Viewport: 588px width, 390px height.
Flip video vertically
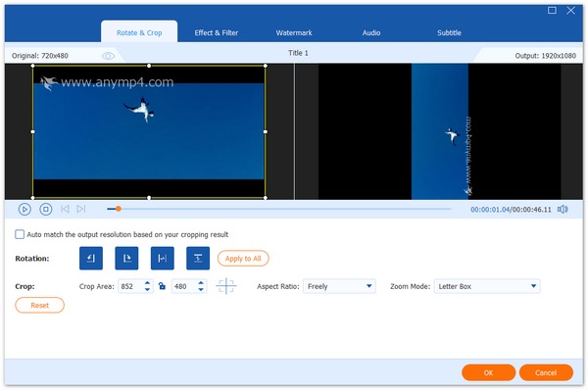coord(198,258)
